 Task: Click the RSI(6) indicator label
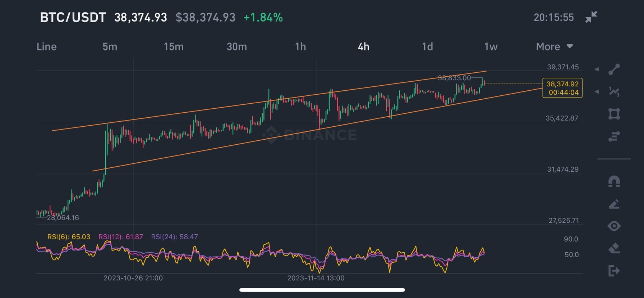(x=69, y=237)
